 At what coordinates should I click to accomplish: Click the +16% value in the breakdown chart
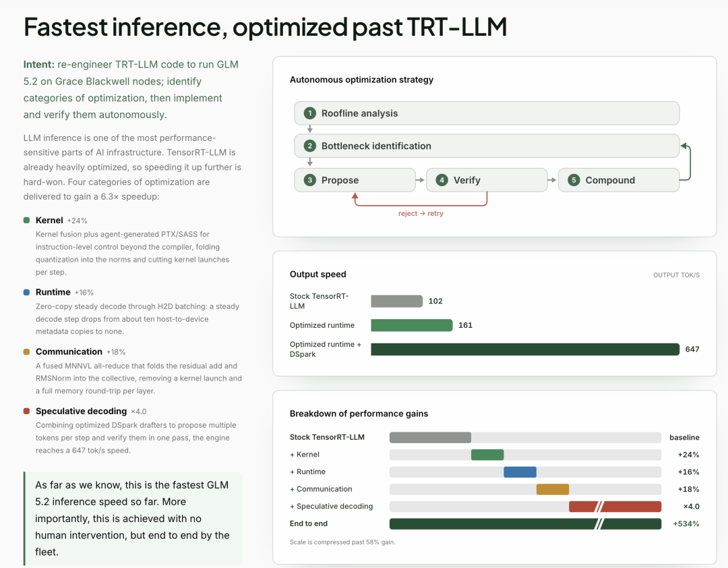[688, 472]
